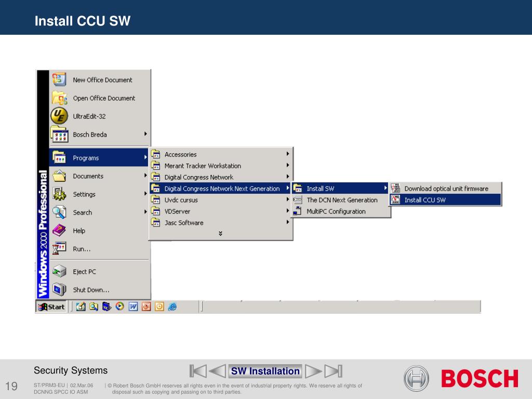Click the New Office Document label

coord(102,80)
